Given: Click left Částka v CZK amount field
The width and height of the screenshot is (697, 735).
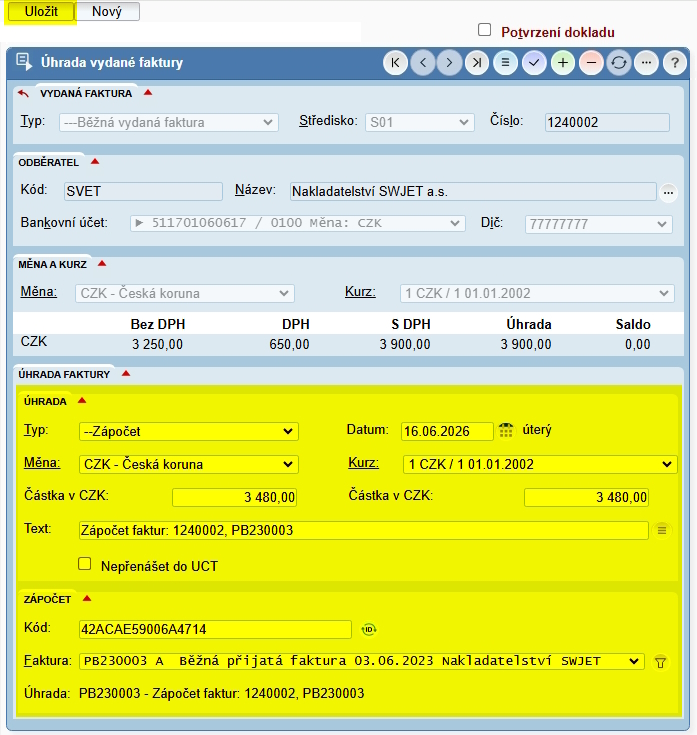Looking at the screenshot, I should click(234, 497).
